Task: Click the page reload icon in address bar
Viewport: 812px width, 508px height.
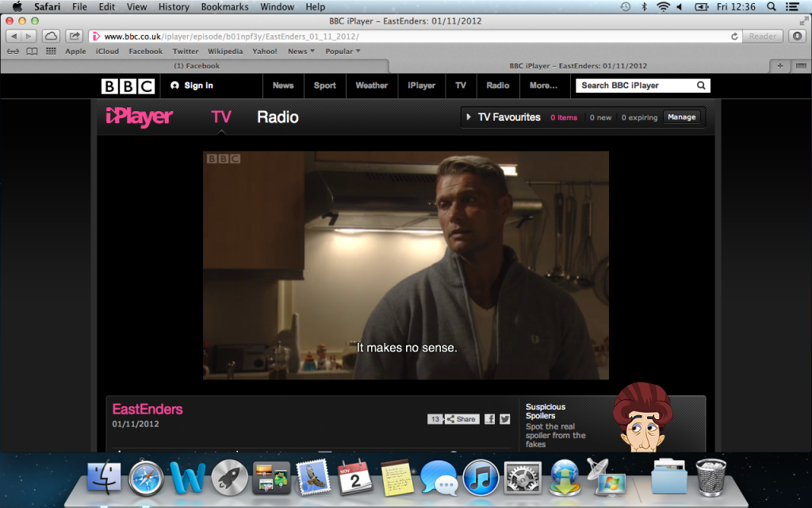Action: tap(734, 37)
